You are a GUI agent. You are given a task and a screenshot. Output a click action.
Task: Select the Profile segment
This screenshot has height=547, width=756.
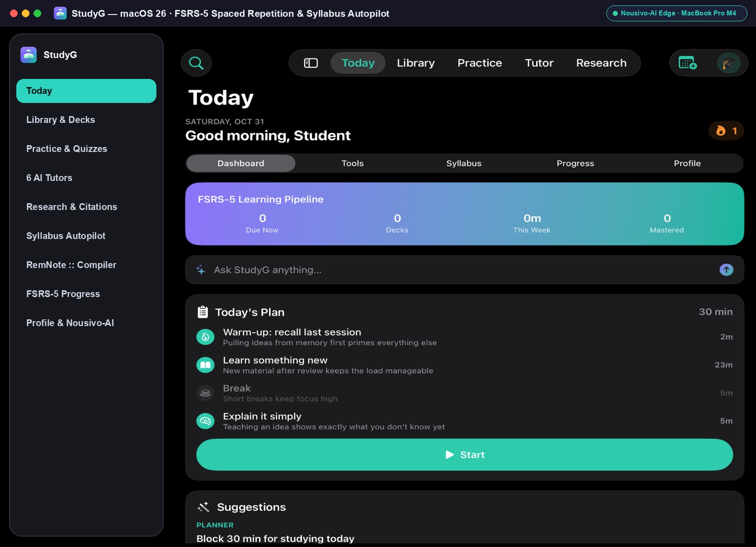687,163
